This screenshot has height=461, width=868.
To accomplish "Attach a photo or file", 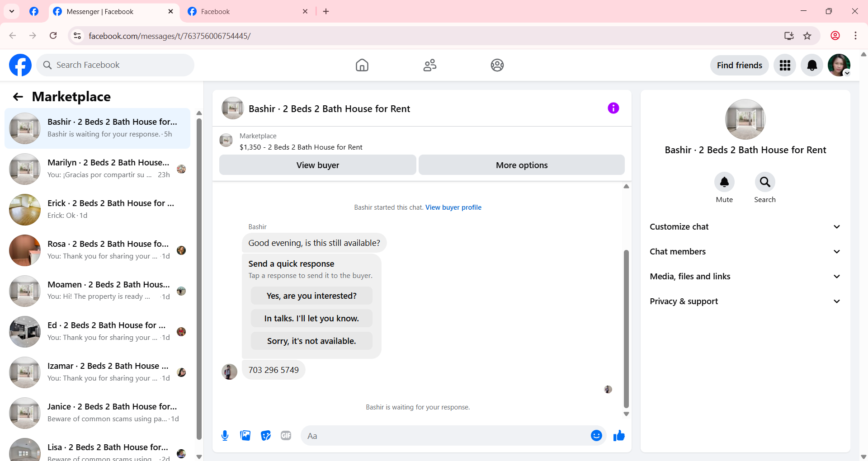I will pos(245,436).
